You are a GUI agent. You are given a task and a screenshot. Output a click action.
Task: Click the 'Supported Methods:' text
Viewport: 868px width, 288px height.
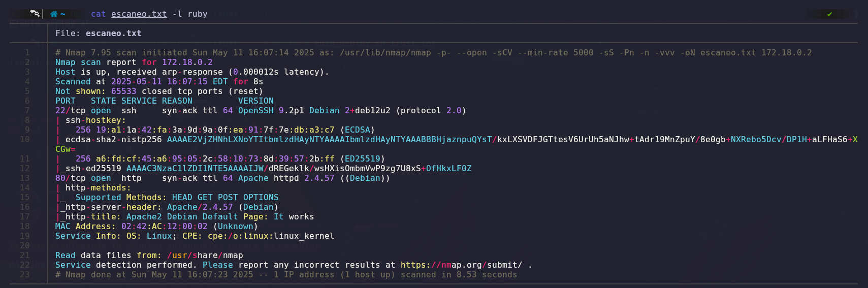(x=121, y=198)
